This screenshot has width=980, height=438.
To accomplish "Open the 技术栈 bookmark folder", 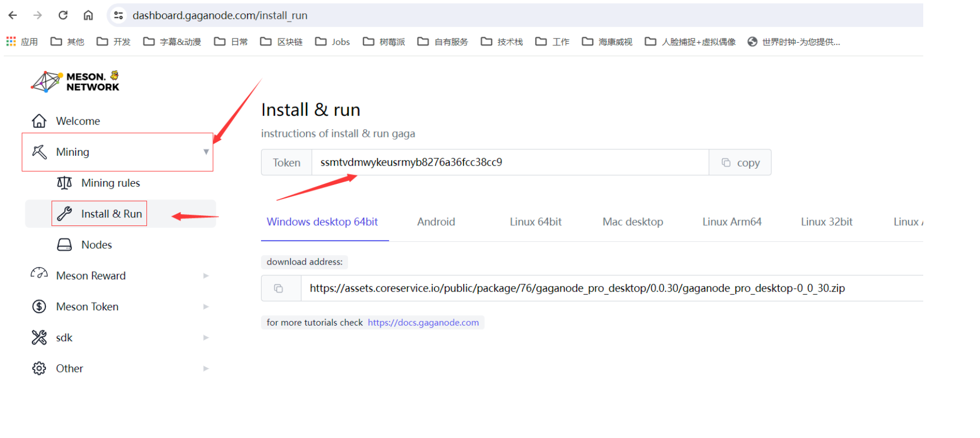I will [x=502, y=42].
